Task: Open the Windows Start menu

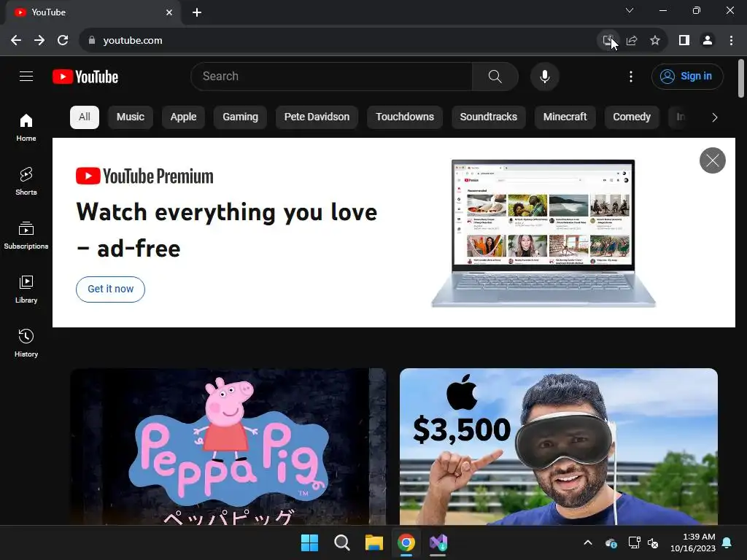Action: click(309, 542)
